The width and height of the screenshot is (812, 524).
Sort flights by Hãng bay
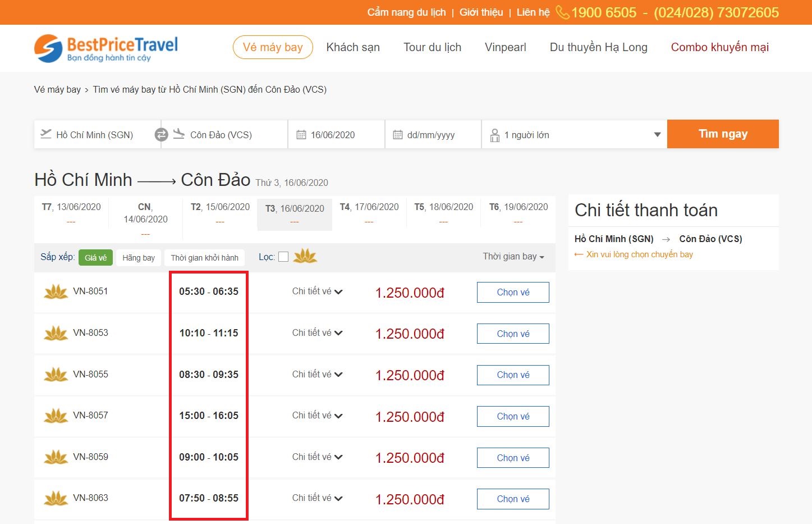point(139,257)
